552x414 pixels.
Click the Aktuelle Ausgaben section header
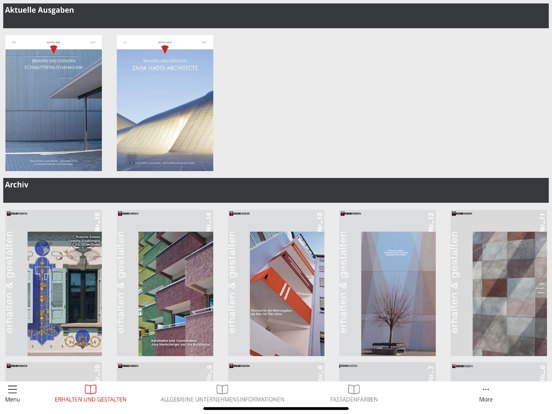point(276,16)
